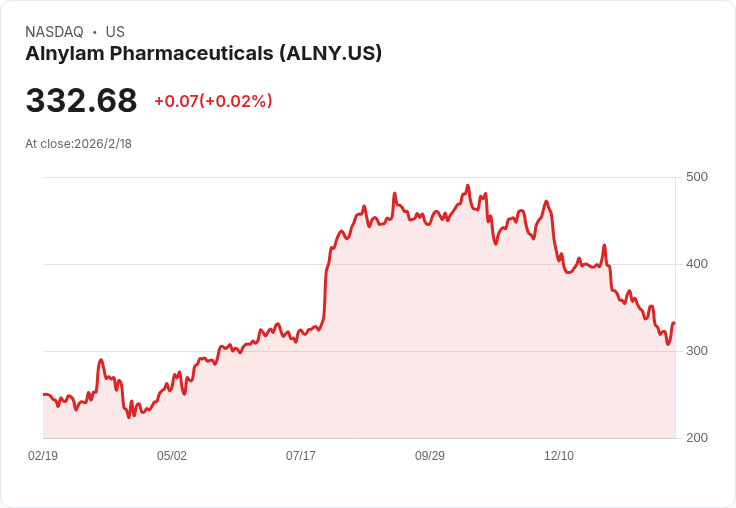
Task: Click the +0.07(+0.02%) price change
Action: [x=213, y=101]
